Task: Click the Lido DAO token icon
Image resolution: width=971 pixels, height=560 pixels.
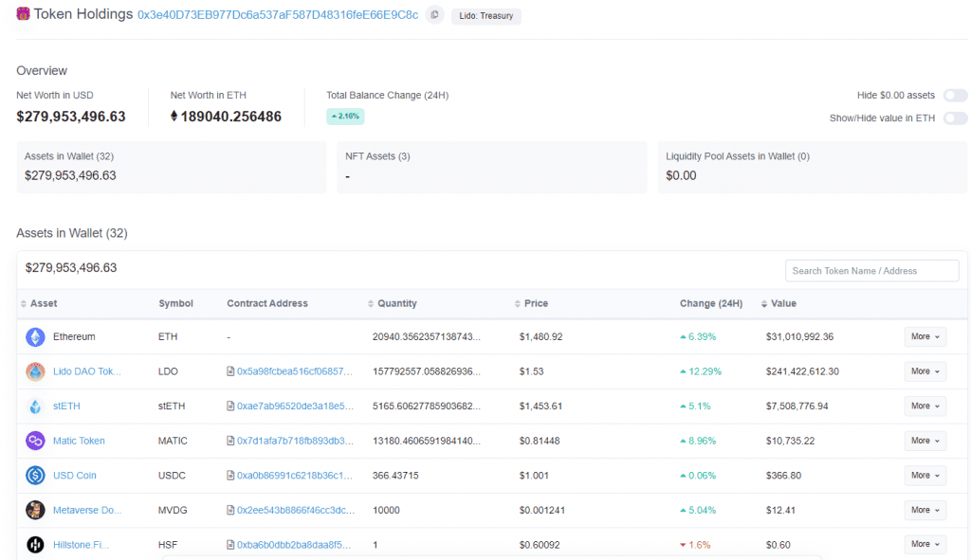Action: (x=35, y=371)
